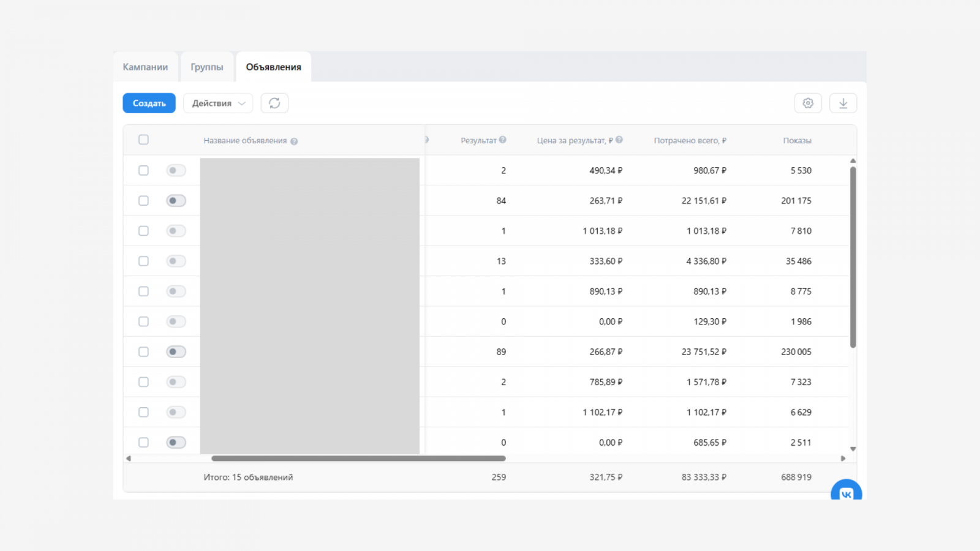Toggle the ad switch with 84 results
Image resolution: width=980 pixels, height=551 pixels.
[176, 201]
